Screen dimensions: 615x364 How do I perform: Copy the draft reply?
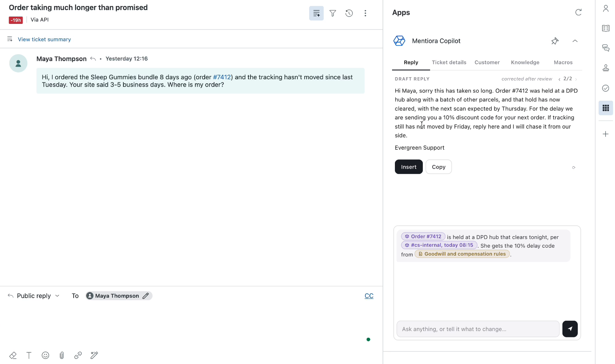(439, 167)
